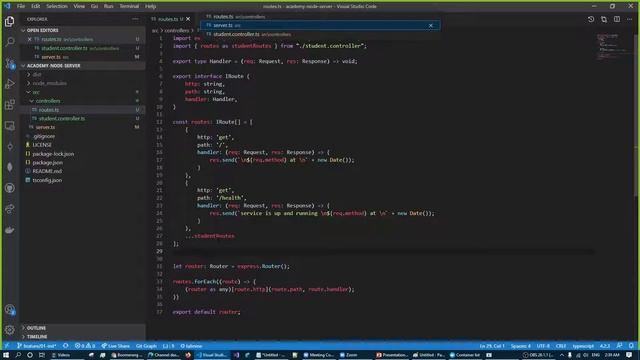This screenshot has width=640, height=360.
Task: Collapse the src folder
Action: pyautogui.click(x=36, y=92)
